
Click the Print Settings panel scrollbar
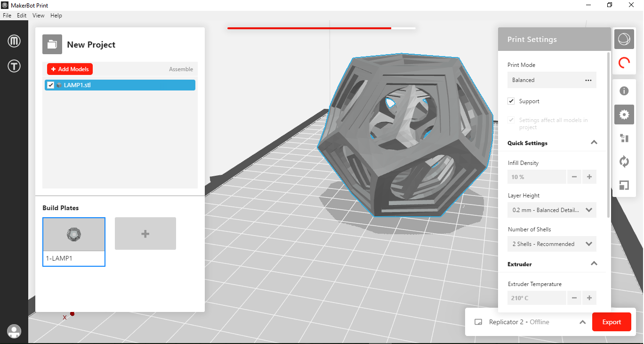(x=609, y=134)
